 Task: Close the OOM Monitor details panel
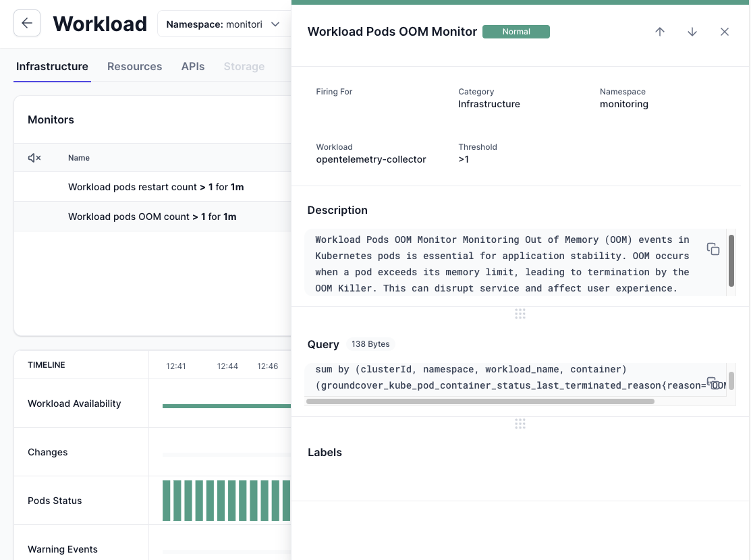[x=725, y=32]
